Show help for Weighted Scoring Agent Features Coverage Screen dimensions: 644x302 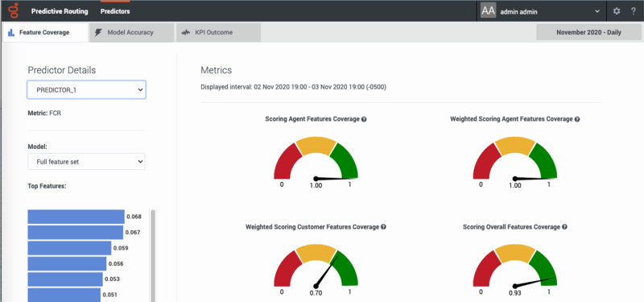pos(577,119)
